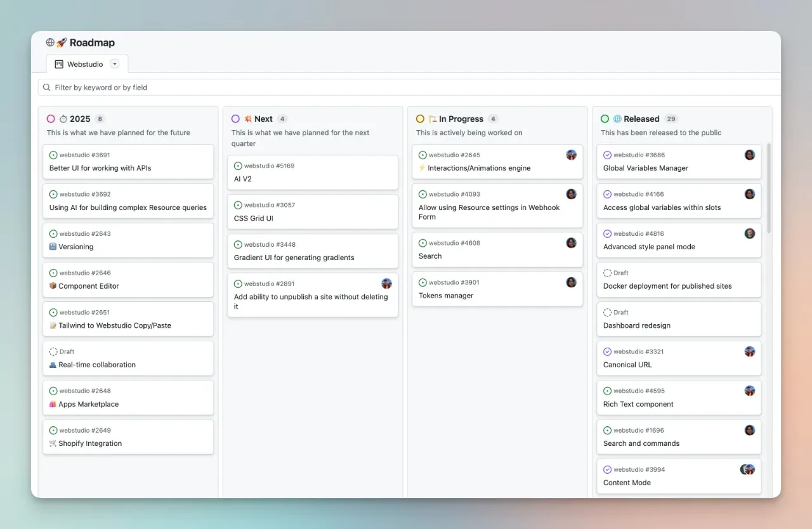
Task: Open Gradient UI for generating gradients card
Action: tap(294, 258)
